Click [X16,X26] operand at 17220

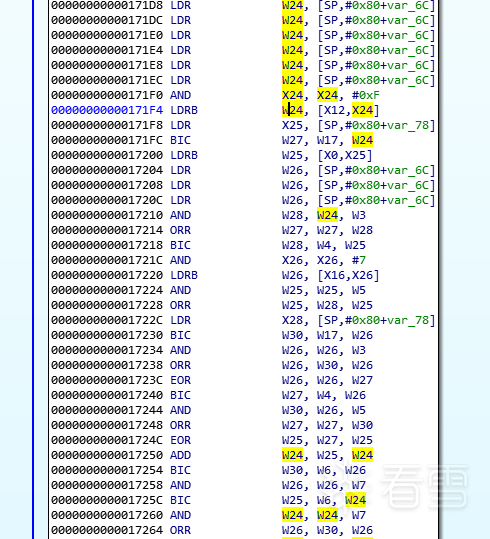[x=348, y=275]
